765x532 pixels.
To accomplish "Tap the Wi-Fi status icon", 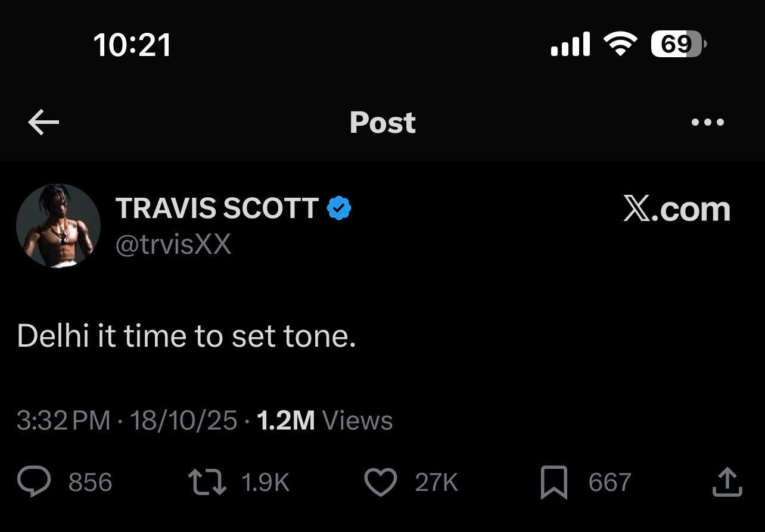I will [620, 45].
